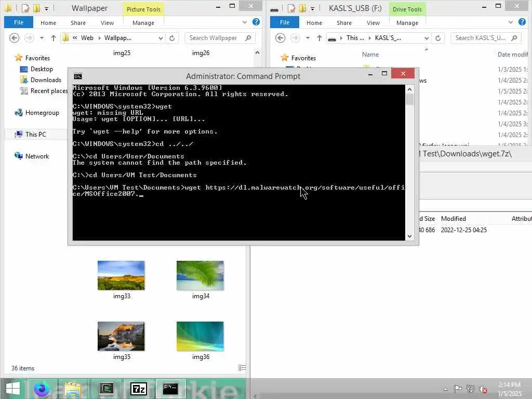Screen dimensions: 532x399
Task: Open the muted volume icon in tray
Action: coord(483,389)
